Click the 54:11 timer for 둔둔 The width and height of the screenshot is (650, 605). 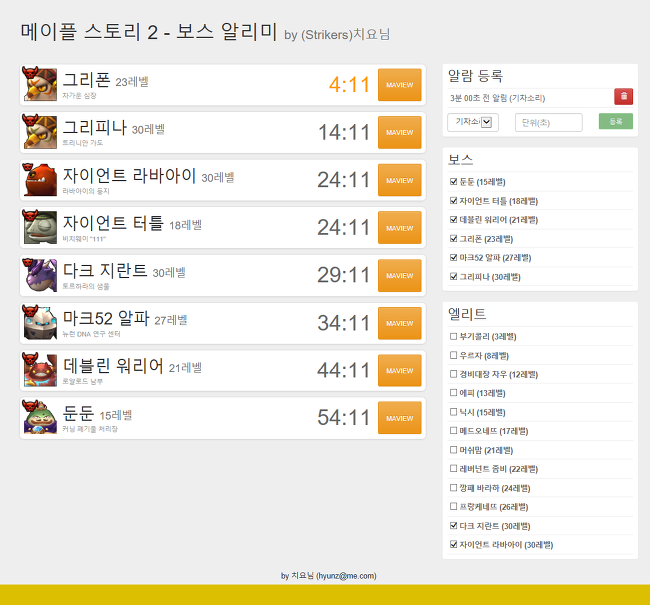tap(344, 418)
